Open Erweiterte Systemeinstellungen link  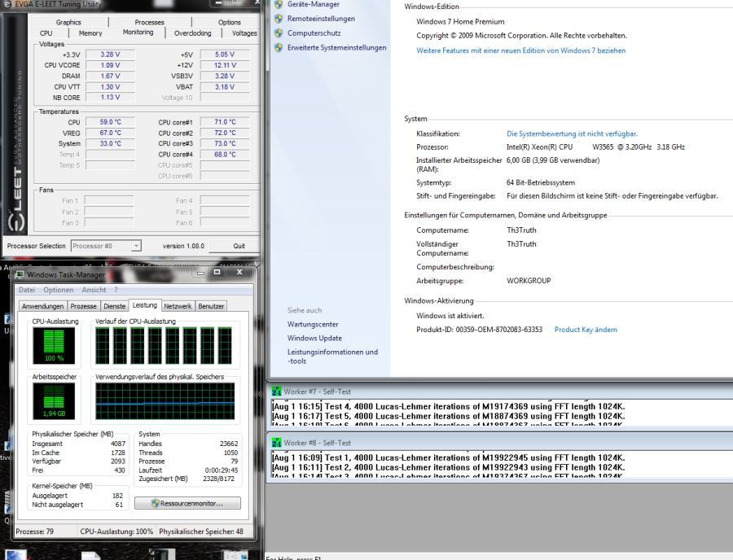click(x=337, y=48)
